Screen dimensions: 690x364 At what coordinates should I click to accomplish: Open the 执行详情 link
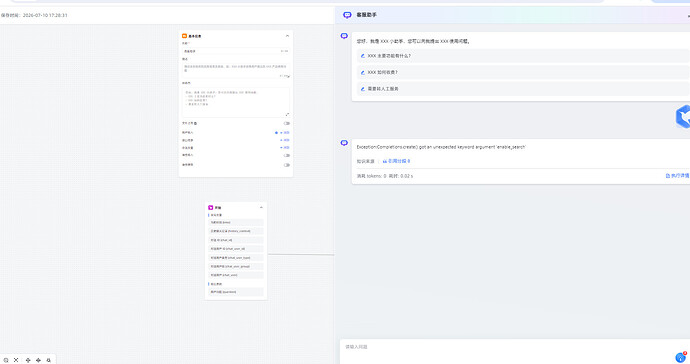pyautogui.click(x=678, y=176)
